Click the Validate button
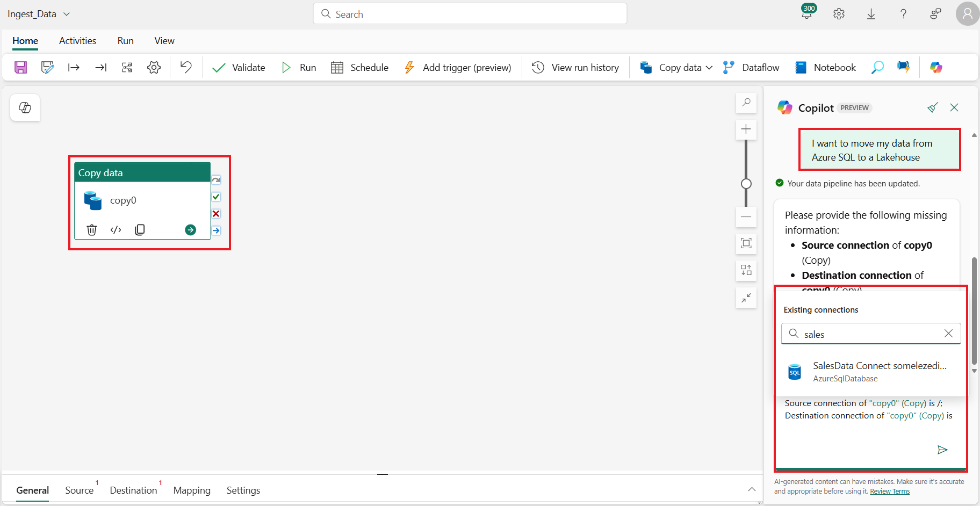This screenshot has height=506, width=980. (x=239, y=68)
